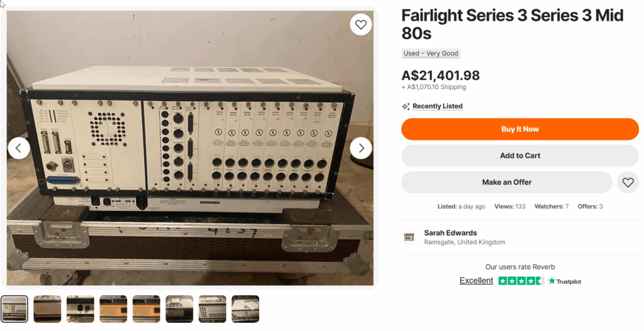Click the heart icon on product photo
644x331 pixels.
pos(360,24)
